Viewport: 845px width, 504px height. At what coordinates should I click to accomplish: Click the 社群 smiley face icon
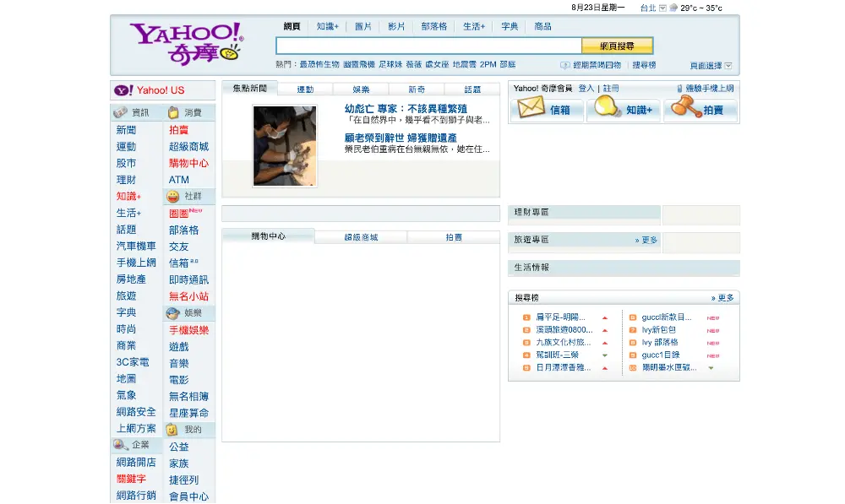pos(172,197)
